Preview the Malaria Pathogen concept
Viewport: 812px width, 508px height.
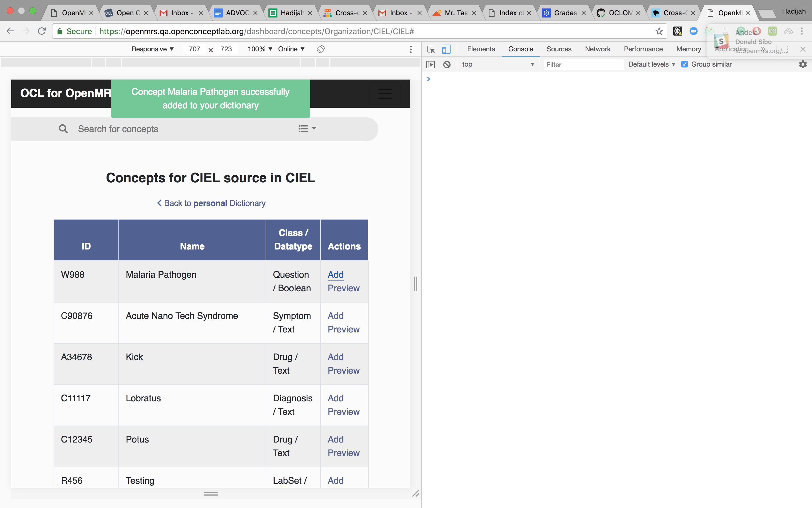coord(344,288)
